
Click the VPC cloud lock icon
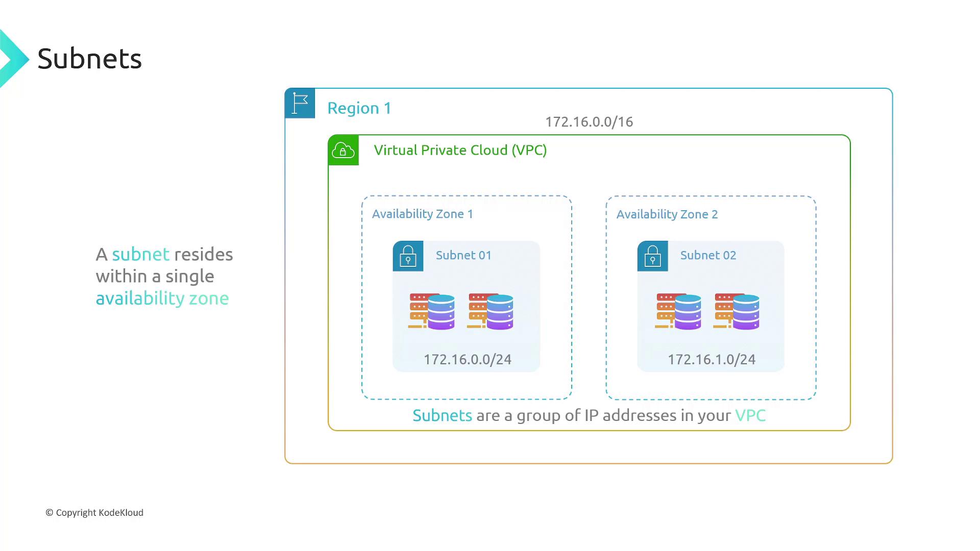click(x=343, y=151)
